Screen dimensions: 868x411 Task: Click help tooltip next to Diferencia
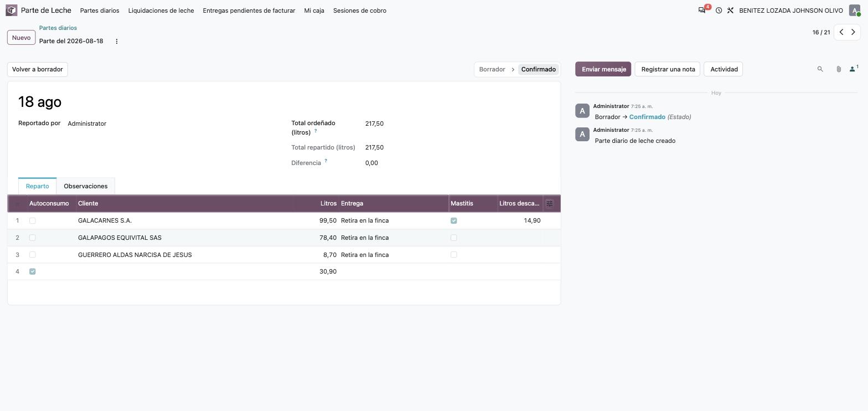[x=325, y=161]
